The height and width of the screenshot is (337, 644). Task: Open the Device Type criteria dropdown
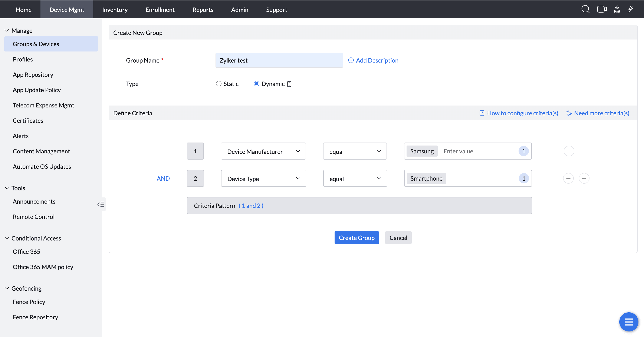click(263, 179)
